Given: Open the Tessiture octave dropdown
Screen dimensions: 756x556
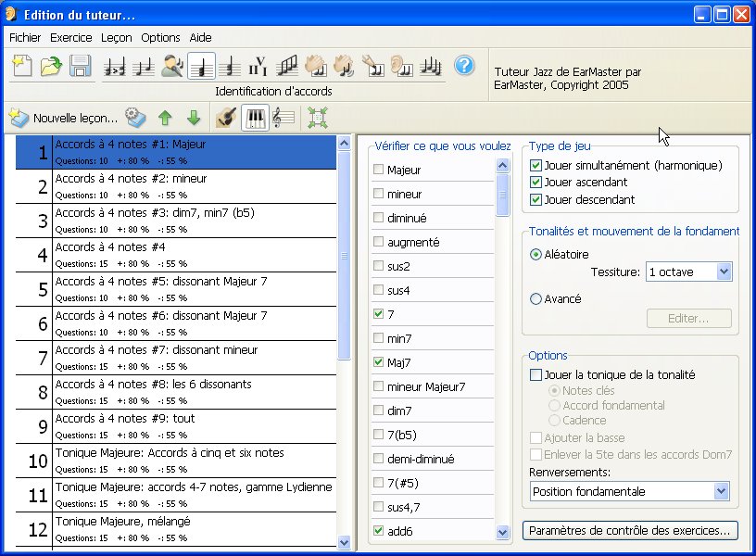Looking at the screenshot, I should click(724, 272).
